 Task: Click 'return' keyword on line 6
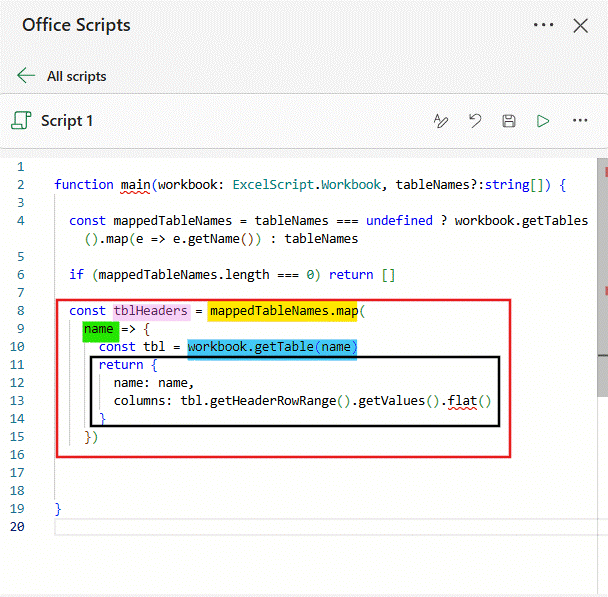pos(351,275)
